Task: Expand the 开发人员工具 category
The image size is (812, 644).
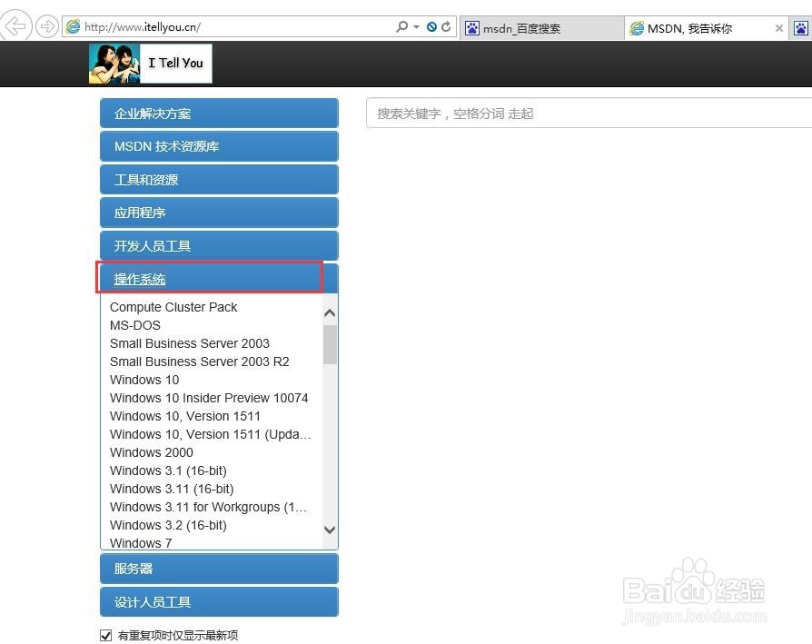Action: [219, 246]
